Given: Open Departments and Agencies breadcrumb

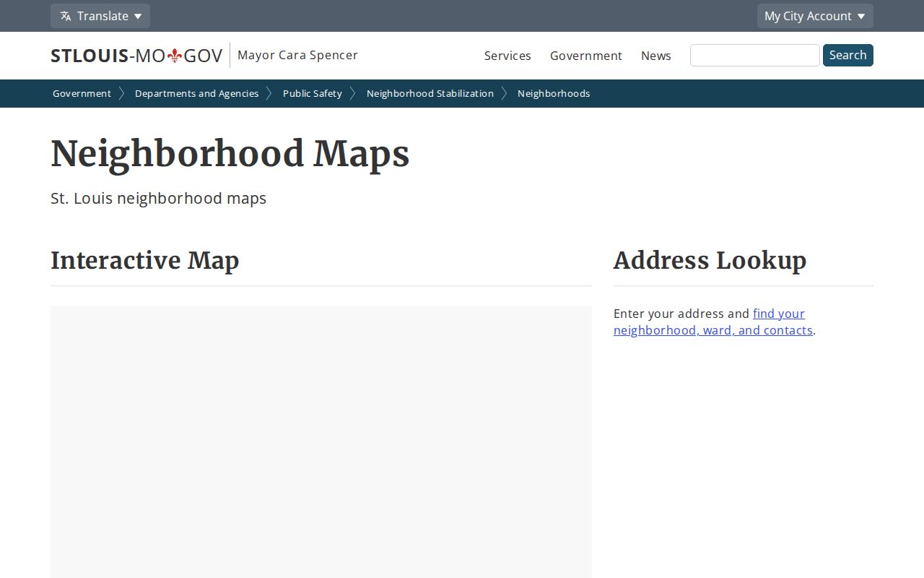Looking at the screenshot, I should [x=196, y=93].
